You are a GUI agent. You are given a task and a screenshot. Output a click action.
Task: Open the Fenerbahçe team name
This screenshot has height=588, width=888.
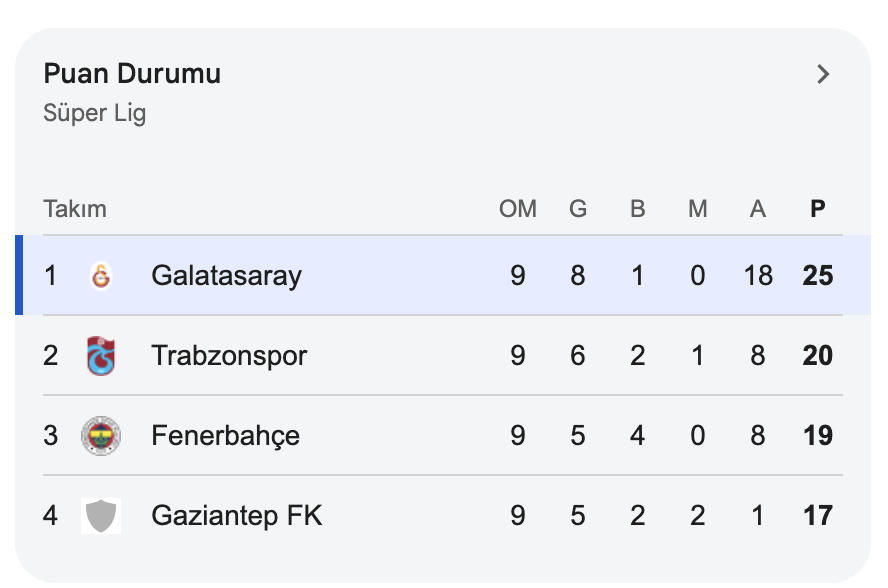225,436
